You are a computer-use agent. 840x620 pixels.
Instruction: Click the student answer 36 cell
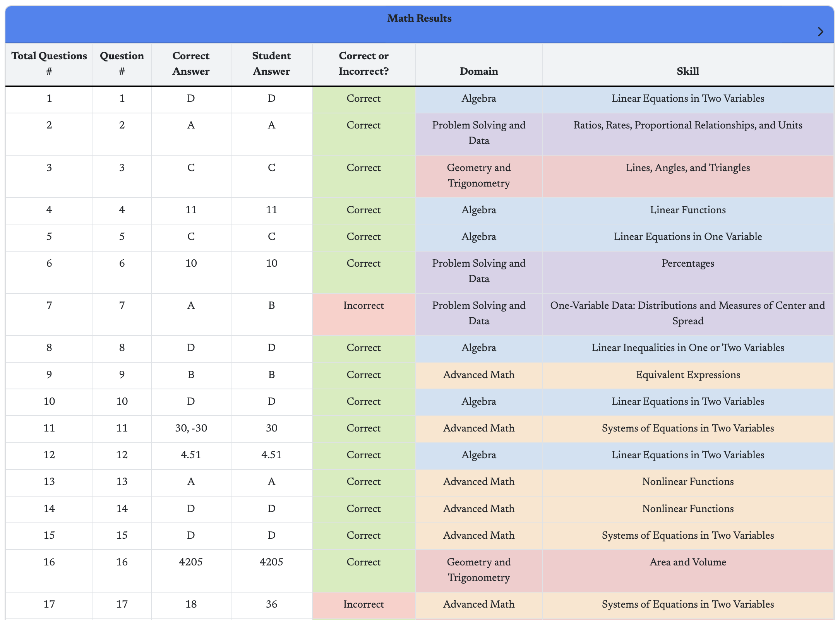(271, 604)
